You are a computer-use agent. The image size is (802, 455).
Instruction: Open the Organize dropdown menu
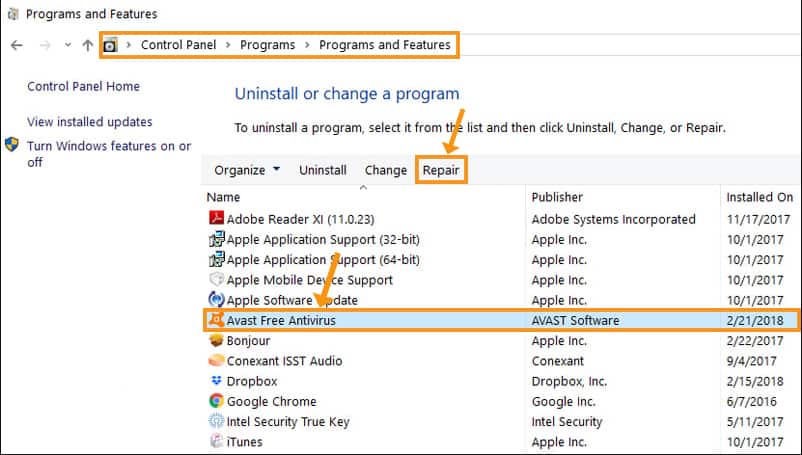click(x=247, y=170)
